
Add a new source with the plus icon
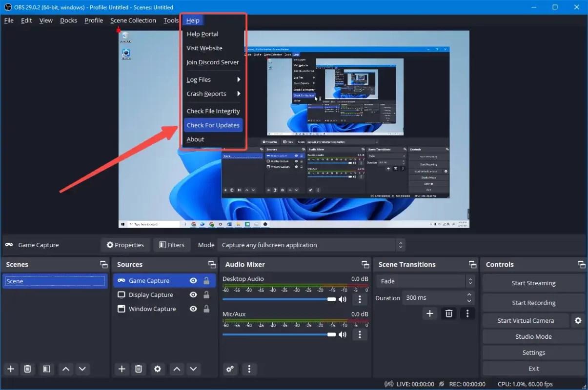[122, 369]
